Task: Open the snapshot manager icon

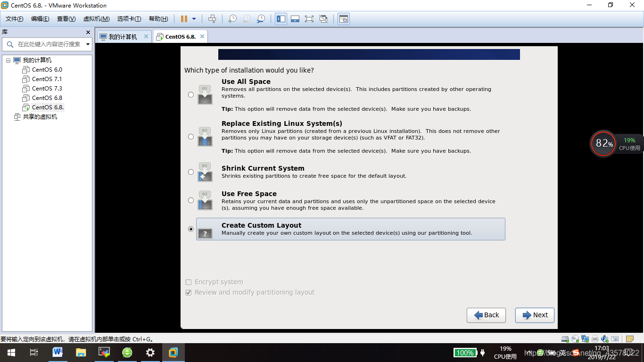Action: 261,19
